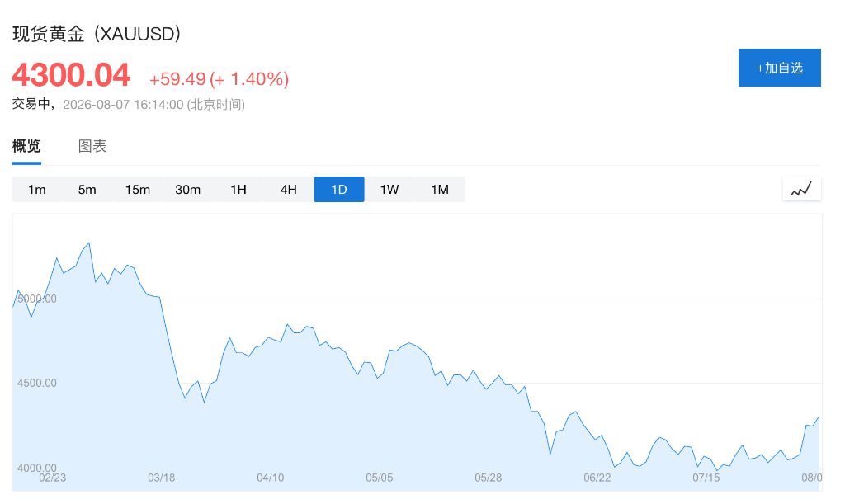Viewport: 845px width, 504px height.
Task: Open the 概览 overview tab
Action: pos(26,146)
